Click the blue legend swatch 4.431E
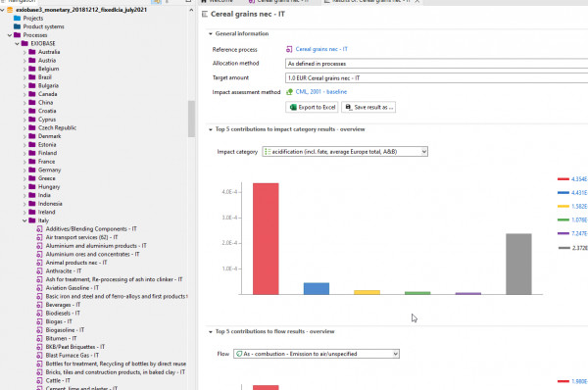 tap(563, 193)
